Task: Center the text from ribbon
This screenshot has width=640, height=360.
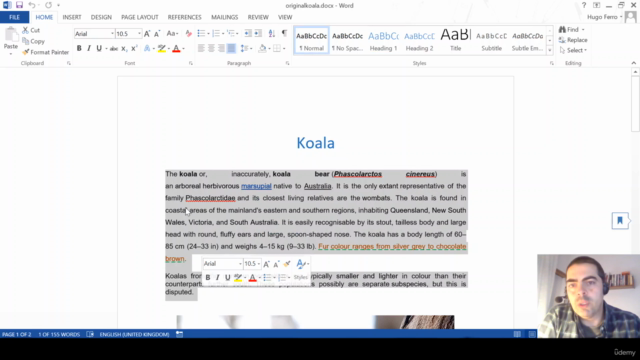Action: click(x=211, y=49)
